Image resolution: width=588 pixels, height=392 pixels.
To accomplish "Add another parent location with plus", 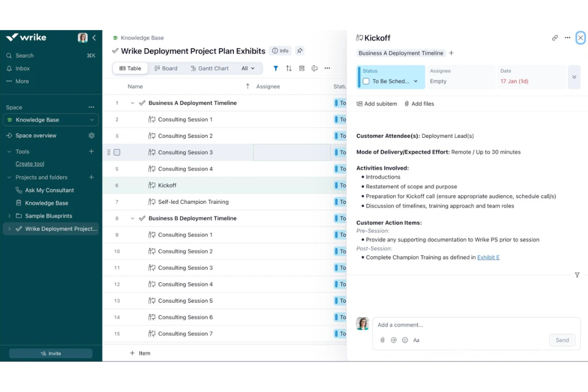I will pyautogui.click(x=451, y=53).
